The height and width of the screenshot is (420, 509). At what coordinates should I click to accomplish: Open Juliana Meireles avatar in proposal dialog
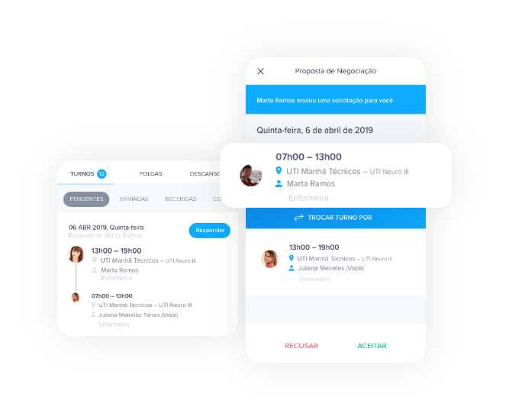coord(269,259)
